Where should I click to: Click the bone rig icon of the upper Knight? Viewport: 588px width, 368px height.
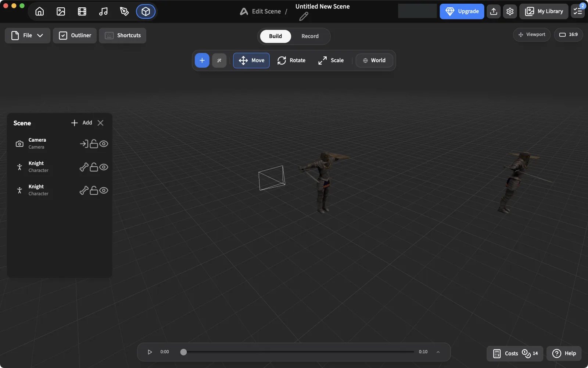(84, 167)
